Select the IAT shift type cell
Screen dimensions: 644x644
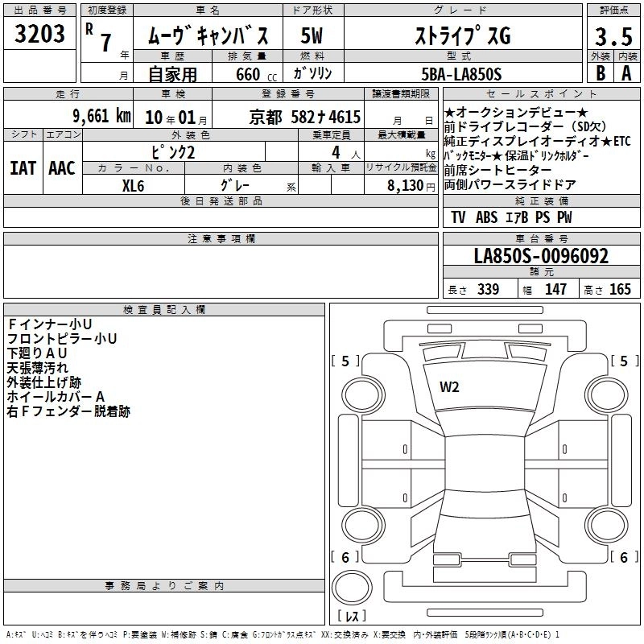pos(23,167)
